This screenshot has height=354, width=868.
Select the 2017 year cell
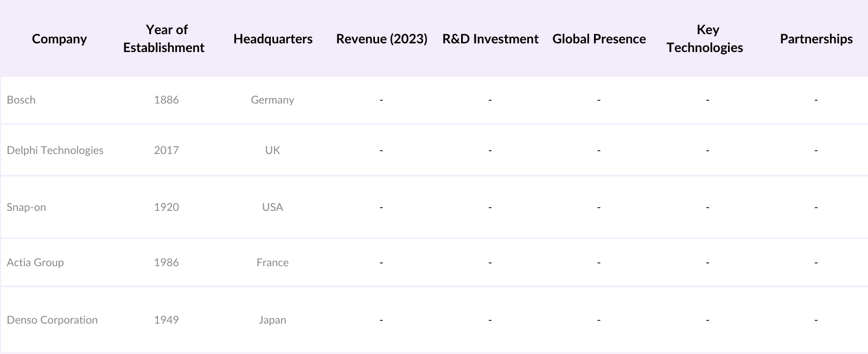click(x=166, y=150)
